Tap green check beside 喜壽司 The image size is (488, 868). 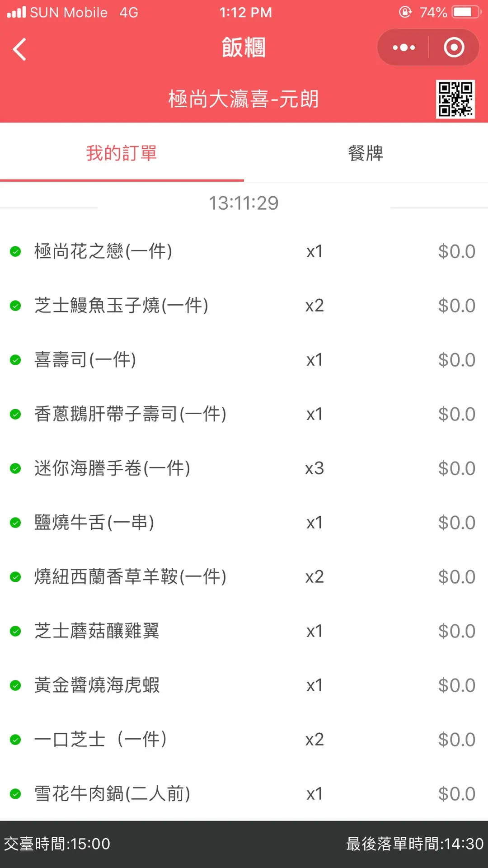tap(15, 360)
